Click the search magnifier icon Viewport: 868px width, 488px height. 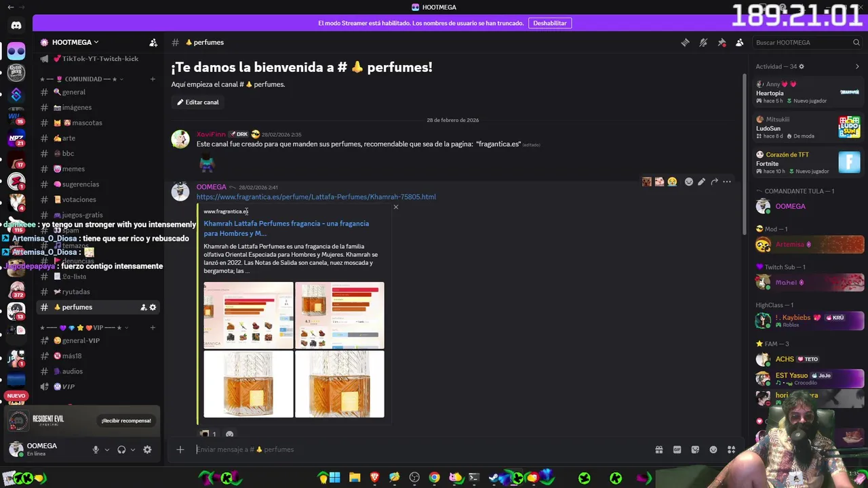(x=856, y=43)
